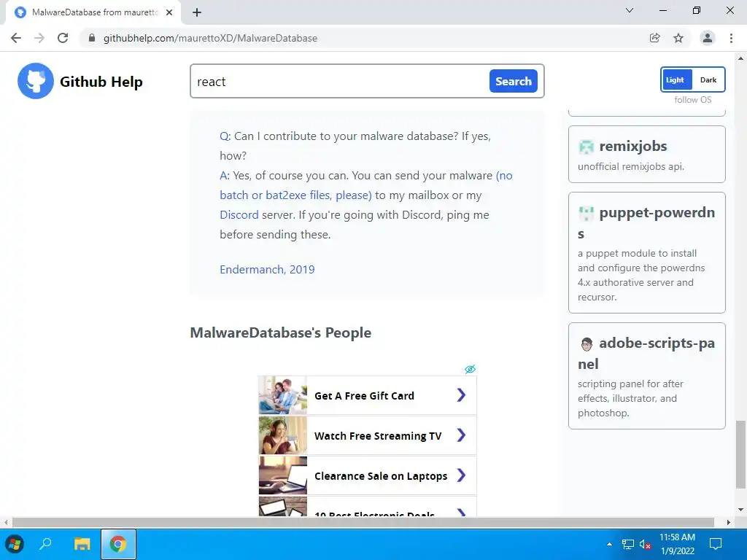
Task: Hide the ad using the eye icon
Action: tap(471, 369)
